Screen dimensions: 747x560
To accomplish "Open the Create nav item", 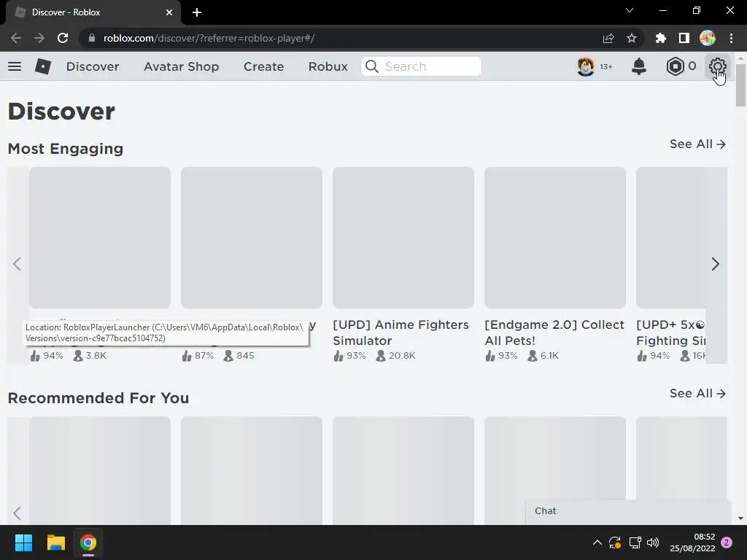I will tap(263, 66).
